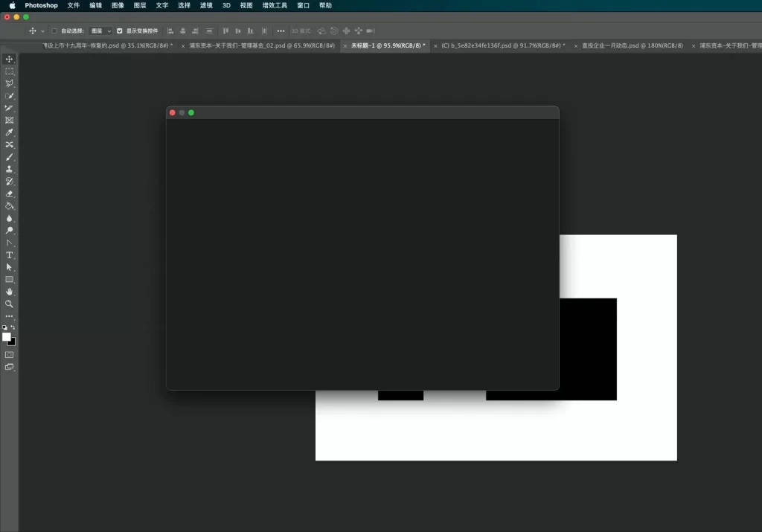Open the ... extra options menu
Image resolution: width=762 pixels, height=532 pixels.
tap(281, 31)
